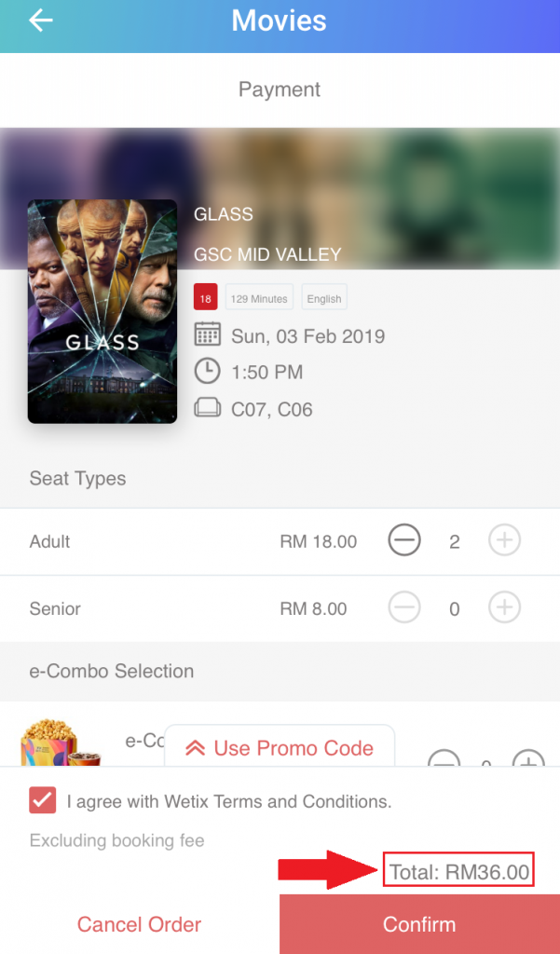Tap the seat icon beside C07, C06
Screen dimensions: 560x954
pos(207,408)
